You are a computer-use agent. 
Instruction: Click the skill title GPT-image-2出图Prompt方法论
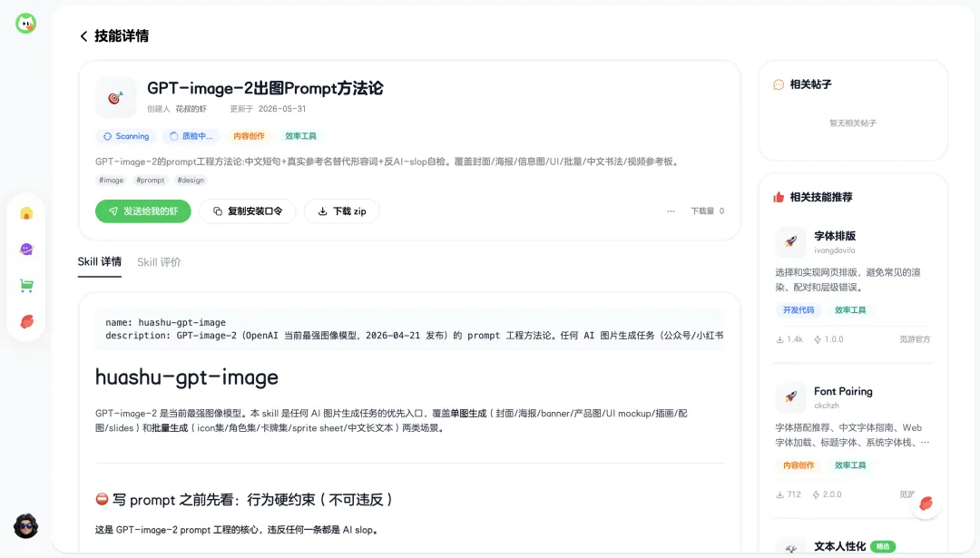[x=265, y=88]
